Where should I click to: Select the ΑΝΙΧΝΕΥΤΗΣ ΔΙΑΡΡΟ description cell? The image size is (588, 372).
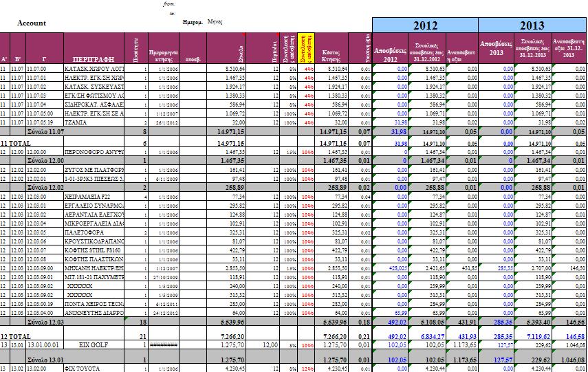click(94, 313)
